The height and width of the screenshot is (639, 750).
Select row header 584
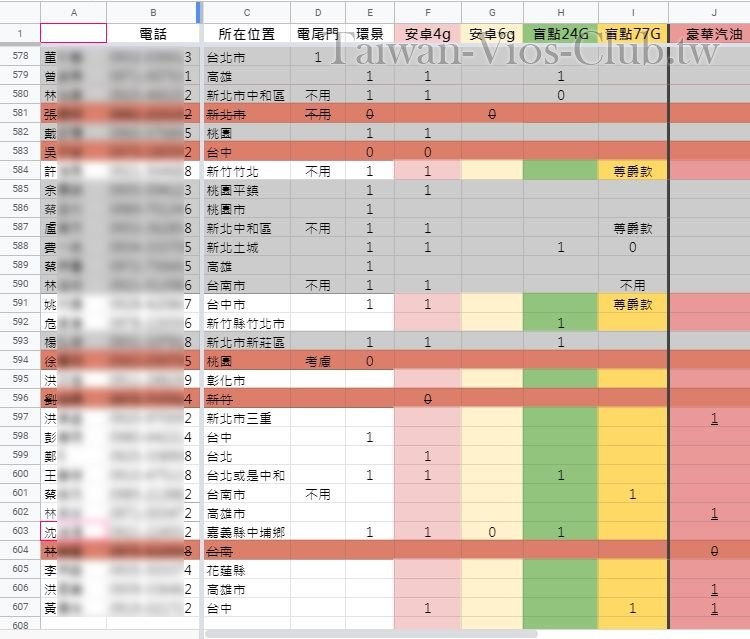(x=20, y=170)
